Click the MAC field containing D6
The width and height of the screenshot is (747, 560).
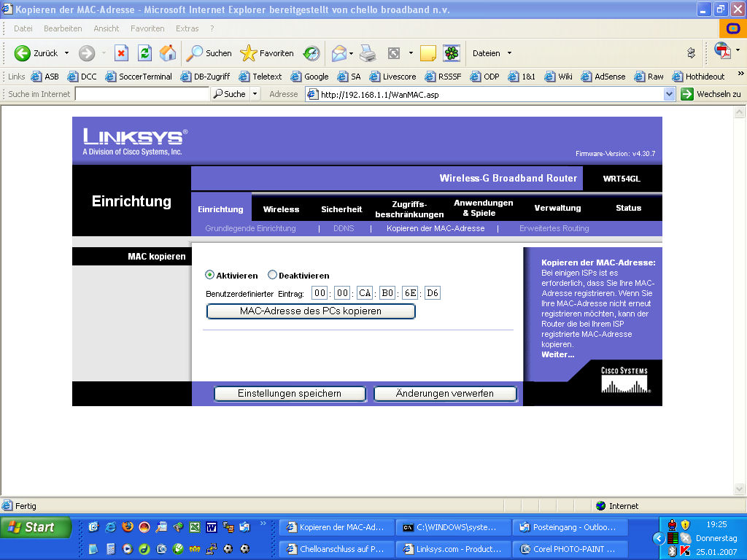click(x=433, y=293)
